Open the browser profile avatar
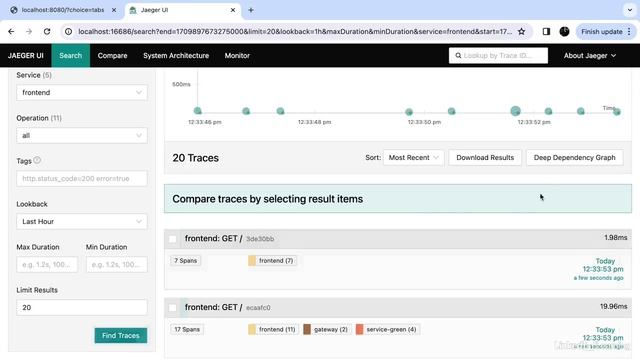Screen dimensions: 640x360 [x=564, y=31]
